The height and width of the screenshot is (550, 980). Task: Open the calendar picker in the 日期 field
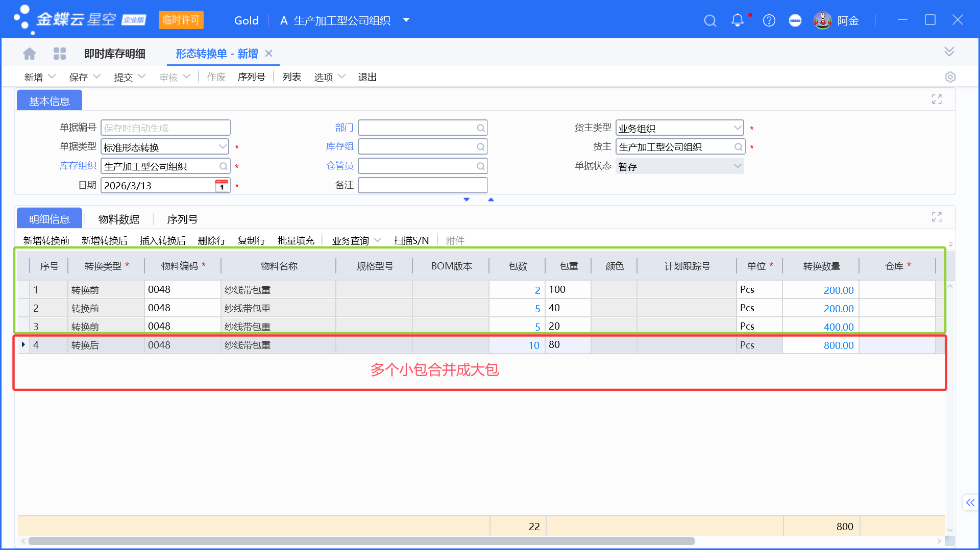(221, 185)
